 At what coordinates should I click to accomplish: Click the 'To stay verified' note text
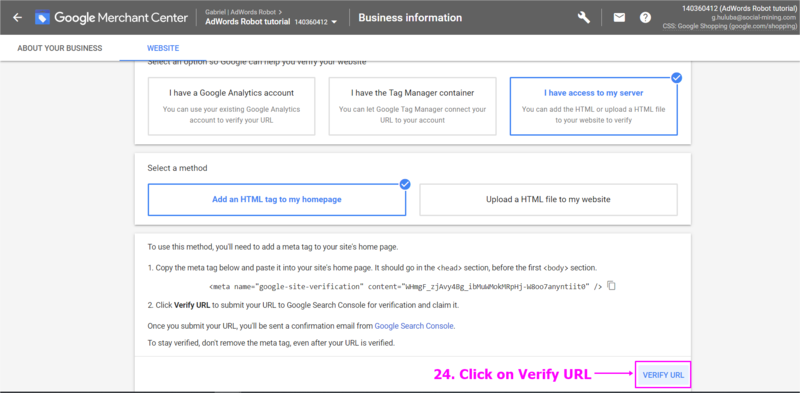271,343
